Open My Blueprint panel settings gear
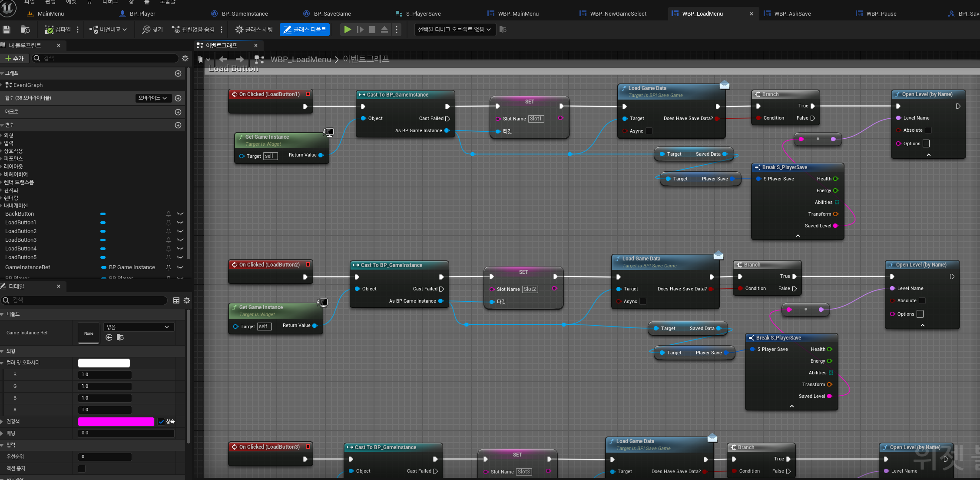 185,58
